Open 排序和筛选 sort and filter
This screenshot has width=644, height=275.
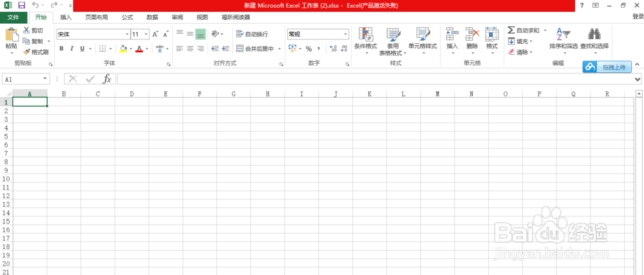click(563, 41)
